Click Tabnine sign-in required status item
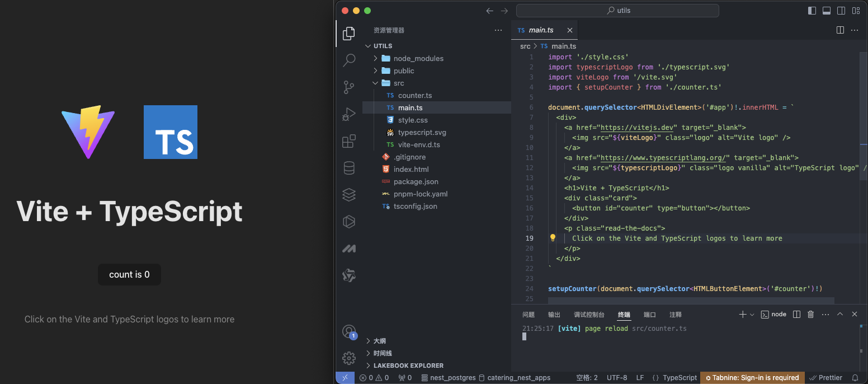The width and height of the screenshot is (868, 384). click(752, 378)
